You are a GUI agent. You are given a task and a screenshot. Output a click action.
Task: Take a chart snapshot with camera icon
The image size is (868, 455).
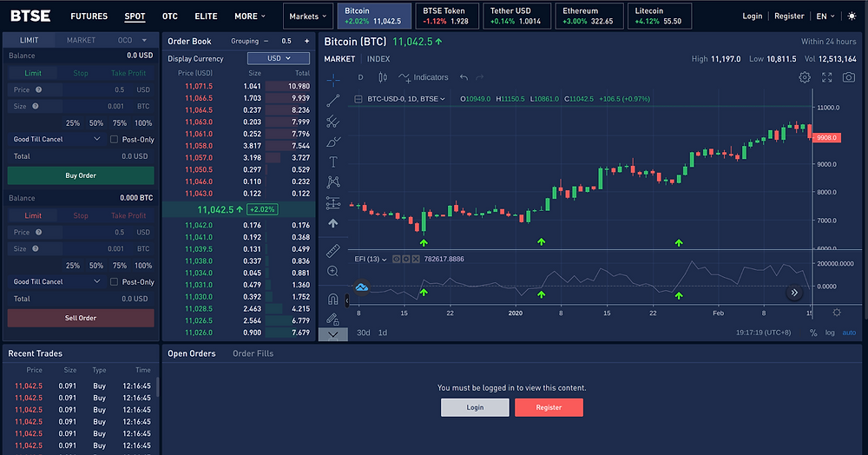[x=849, y=77]
